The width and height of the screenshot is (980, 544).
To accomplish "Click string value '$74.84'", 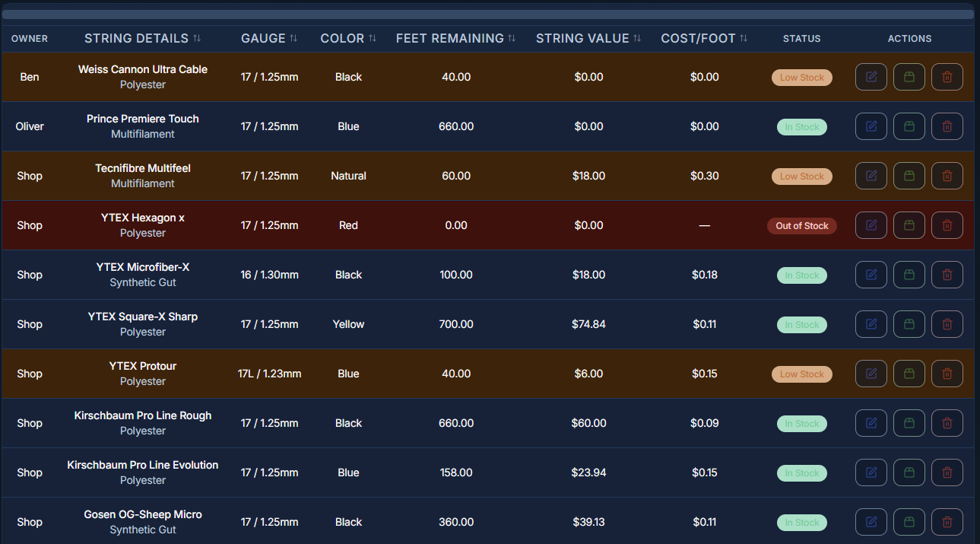I will pyautogui.click(x=588, y=324).
